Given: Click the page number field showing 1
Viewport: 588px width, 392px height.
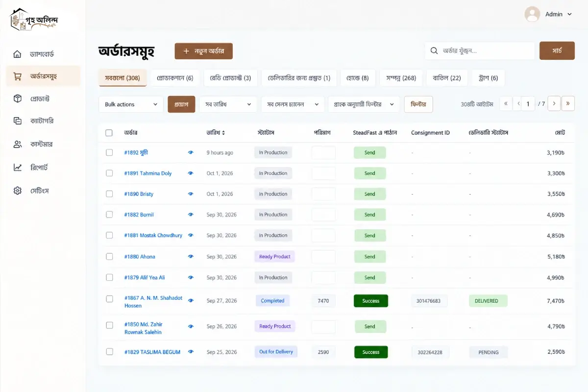Looking at the screenshot, I should pyautogui.click(x=528, y=104).
